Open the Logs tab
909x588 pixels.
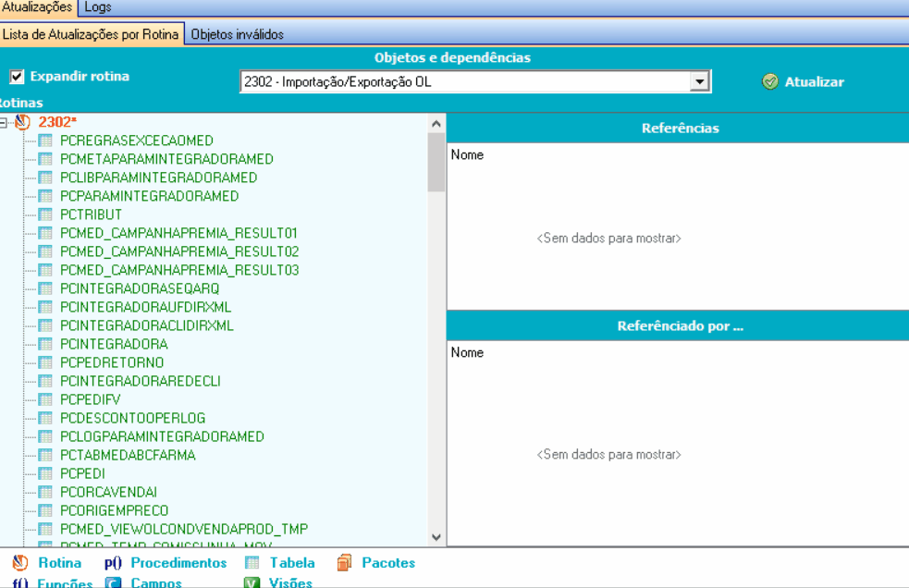(98, 7)
